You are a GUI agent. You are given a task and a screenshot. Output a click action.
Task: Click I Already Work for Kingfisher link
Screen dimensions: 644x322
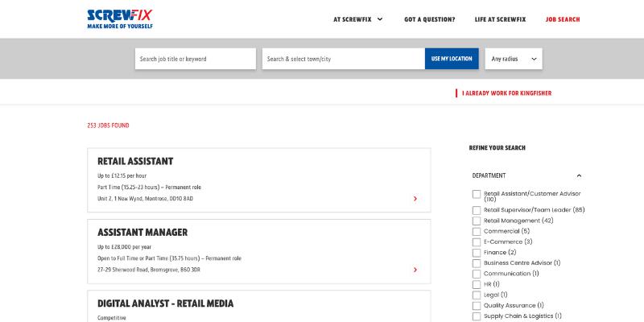click(506, 93)
